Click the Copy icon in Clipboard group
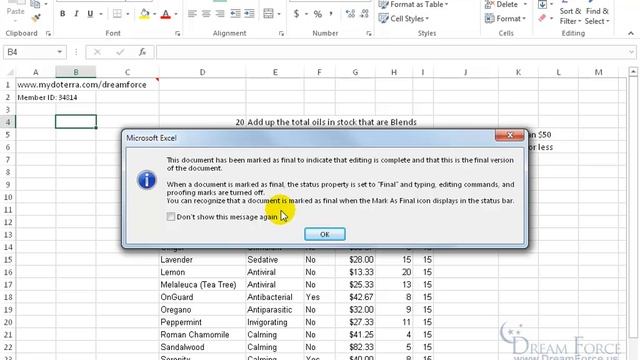This screenshot has width=640, height=360. coord(36,4)
